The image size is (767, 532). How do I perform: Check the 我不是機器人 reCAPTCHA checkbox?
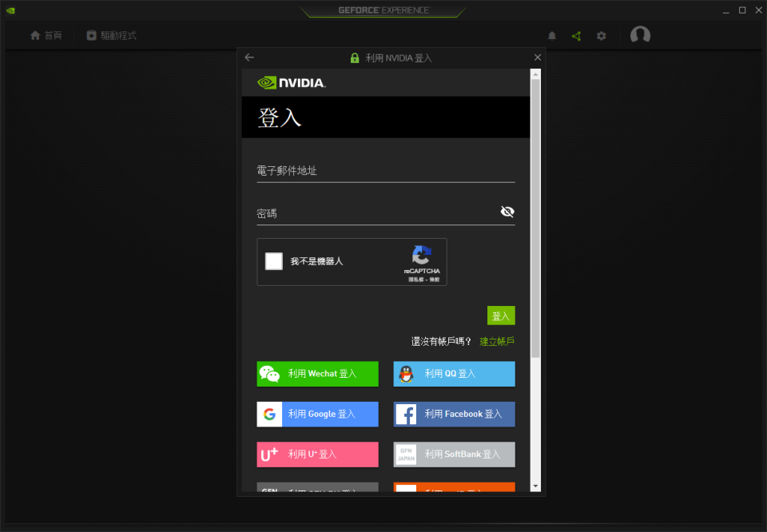274,261
